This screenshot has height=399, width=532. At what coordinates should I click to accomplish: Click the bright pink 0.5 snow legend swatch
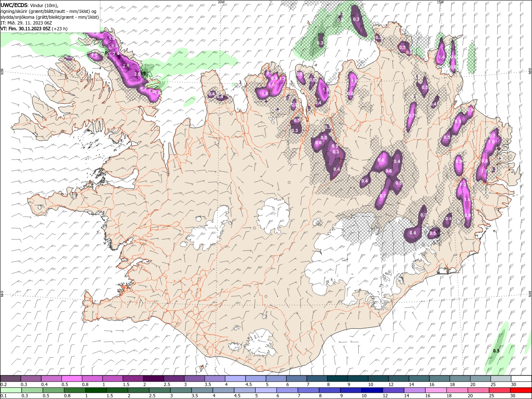pyautogui.click(x=71, y=379)
